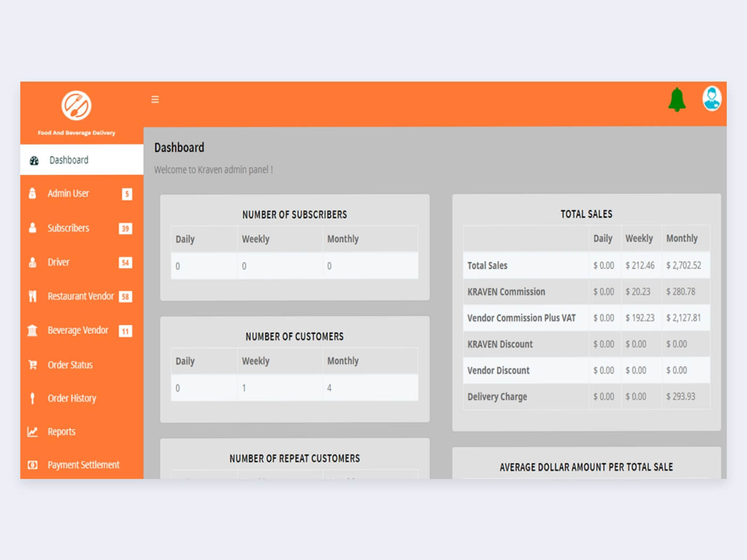Open notifications bell icon
The width and height of the screenshot is (747, 560).
coord(677,99)
